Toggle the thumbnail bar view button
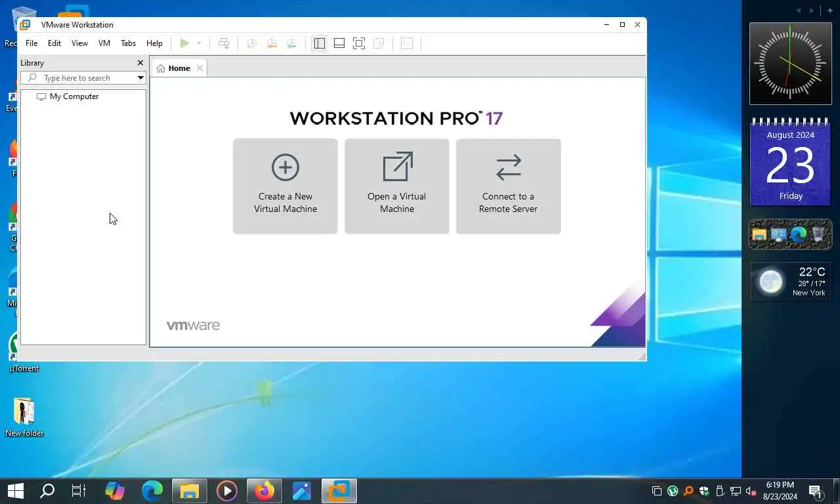The height and width of the screenshot is (504, 840). click(x=339, y=43)
